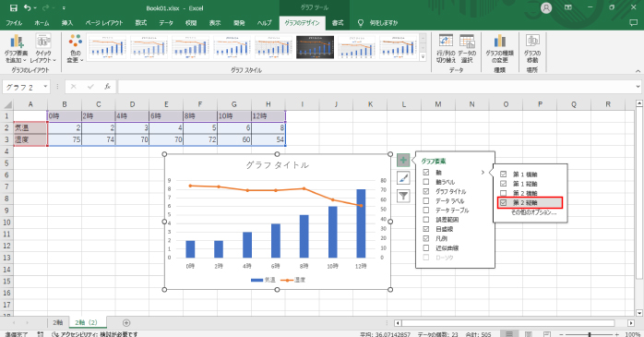Open Customize Quick Access Toolbar dropdown
644x337 pixels.
coord(64,7)
